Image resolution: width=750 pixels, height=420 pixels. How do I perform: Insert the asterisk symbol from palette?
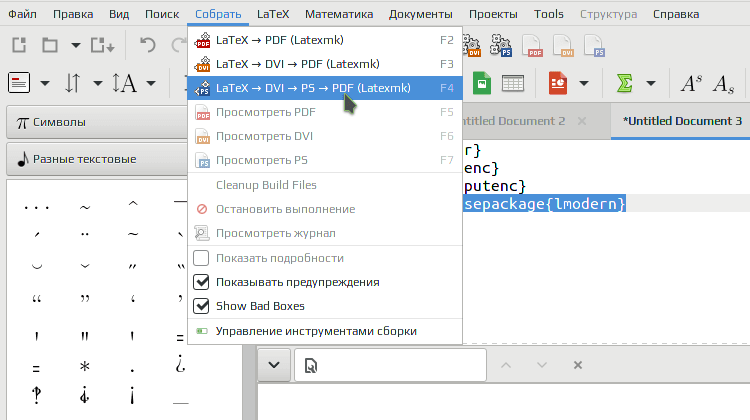(x=85, y=367)
